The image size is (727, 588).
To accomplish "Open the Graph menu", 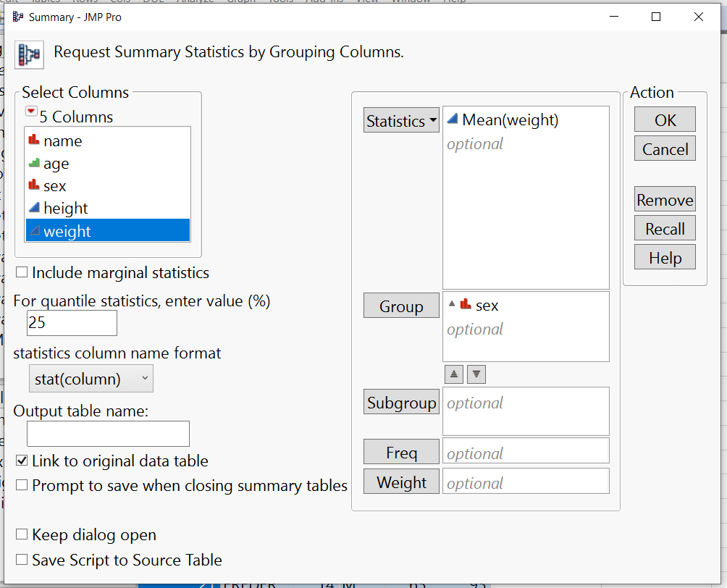I will [x=241, y=2].
